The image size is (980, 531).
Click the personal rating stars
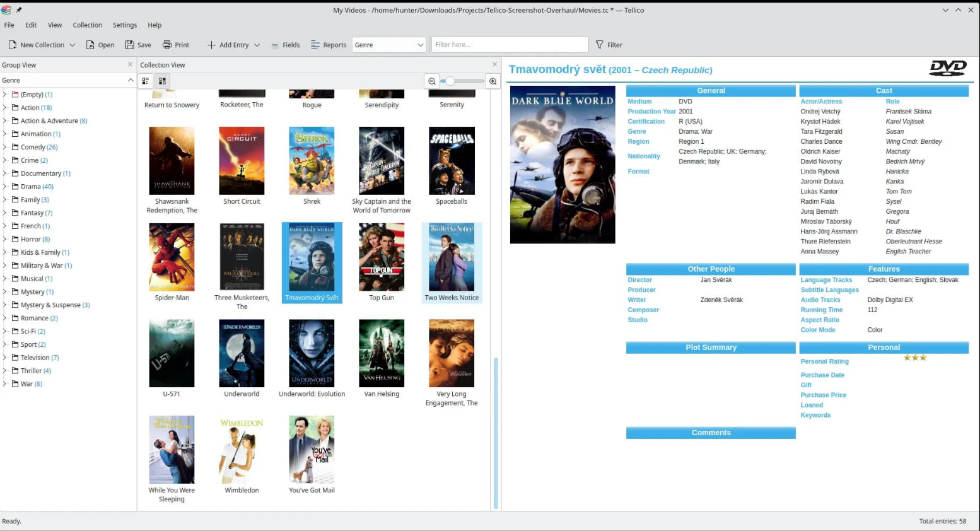(915, 358)
